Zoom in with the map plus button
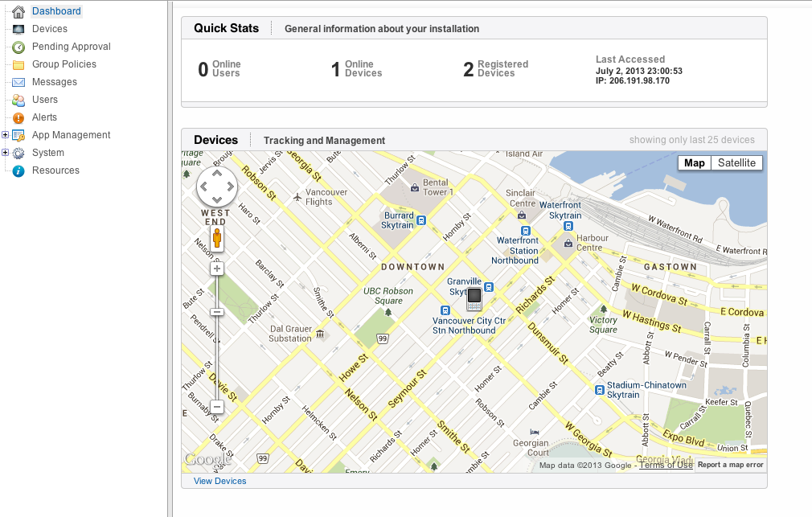The image size is (812, 517). pos(217,269)
